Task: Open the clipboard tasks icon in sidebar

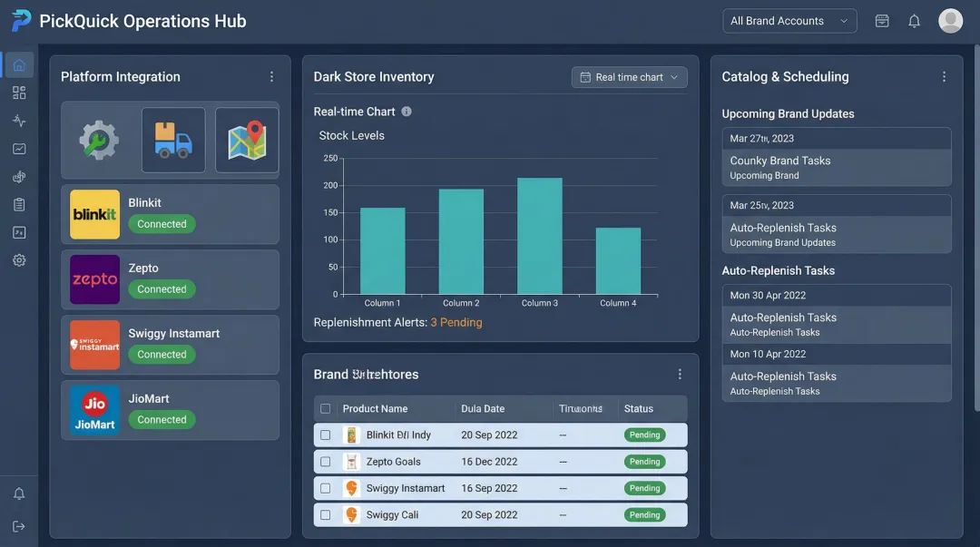Action: pyautogui.click(x=18, y=204)
